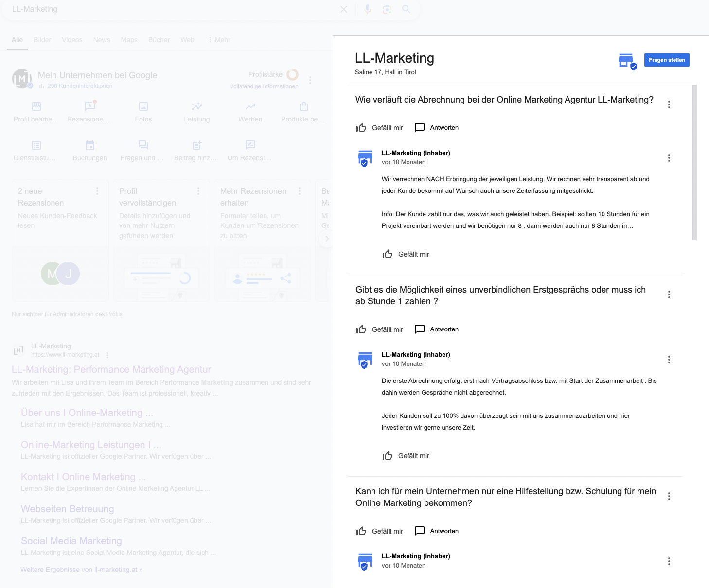Open options menu for Abrechnung question
Viewport: 709px width, 588px height.
click(669, 104)
